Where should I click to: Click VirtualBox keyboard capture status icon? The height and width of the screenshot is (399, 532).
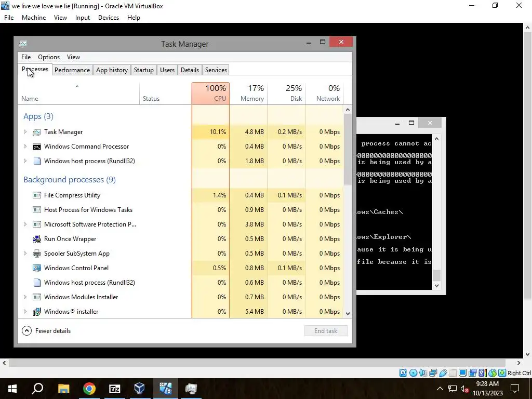[502, 373]
